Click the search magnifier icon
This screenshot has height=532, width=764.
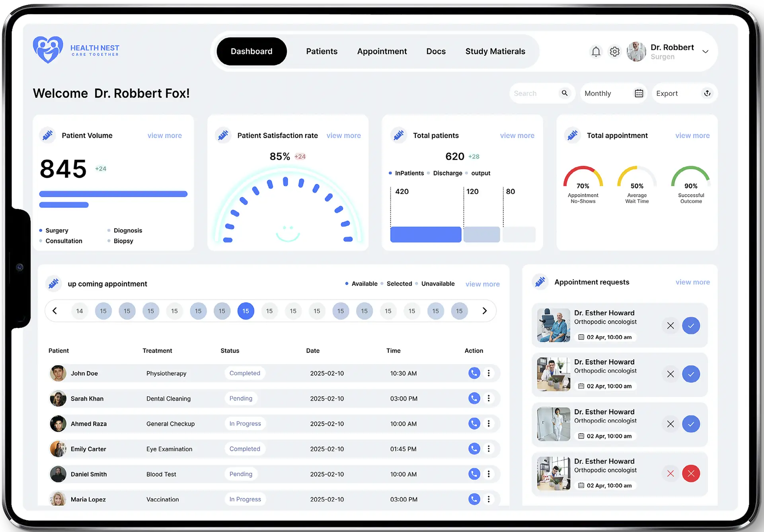564,93
